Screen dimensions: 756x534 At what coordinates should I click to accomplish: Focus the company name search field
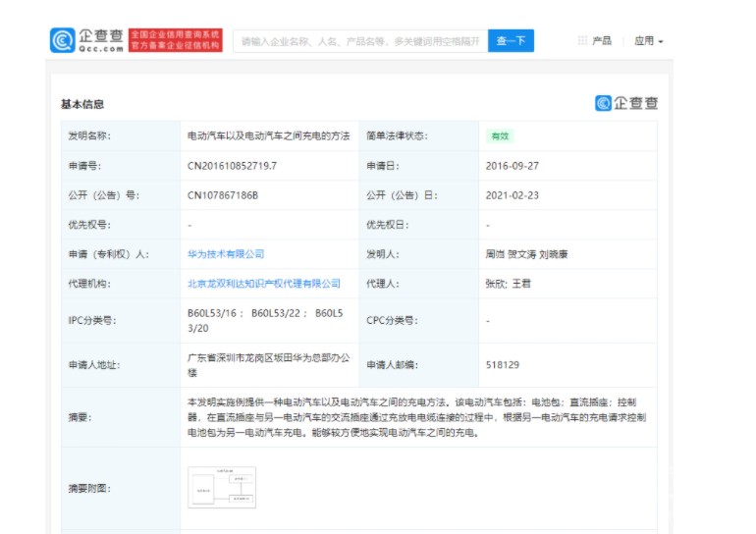point(360,41)
